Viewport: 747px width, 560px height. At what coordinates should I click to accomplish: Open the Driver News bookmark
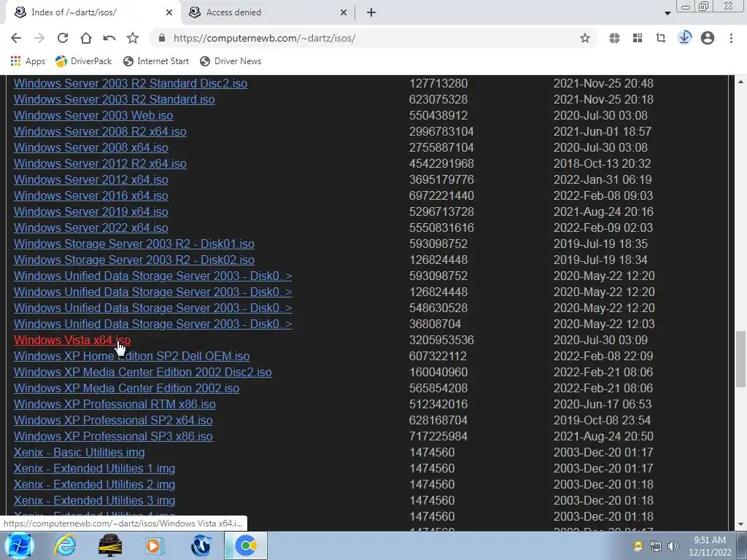pyautogui.click(x=231, y=61)
